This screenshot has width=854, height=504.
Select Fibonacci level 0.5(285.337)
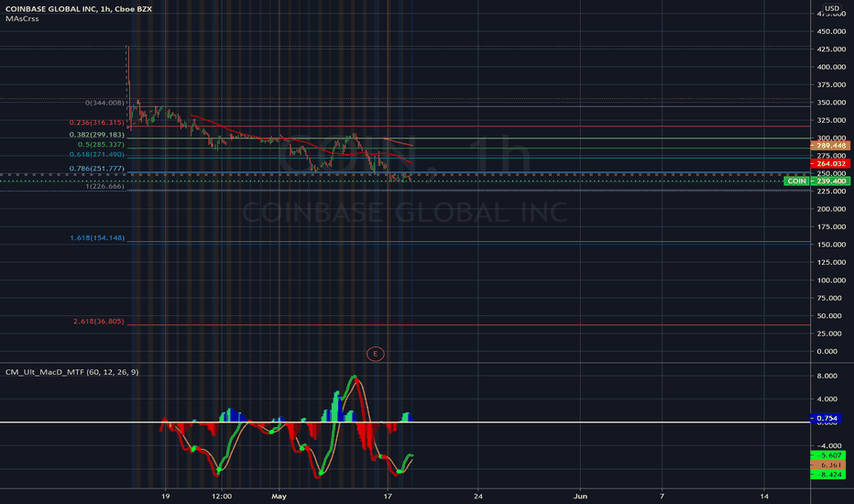pyautogui.click(x=101, y=145)
